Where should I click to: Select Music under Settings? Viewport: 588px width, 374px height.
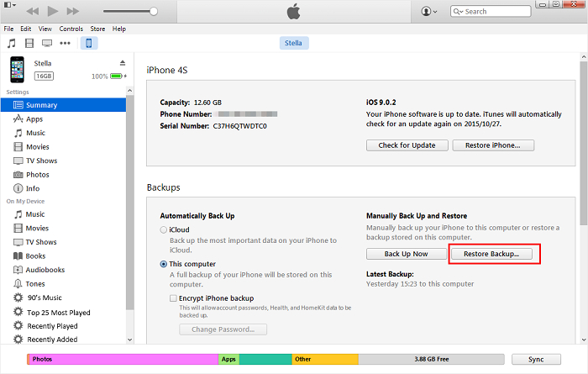coord(63,133)
